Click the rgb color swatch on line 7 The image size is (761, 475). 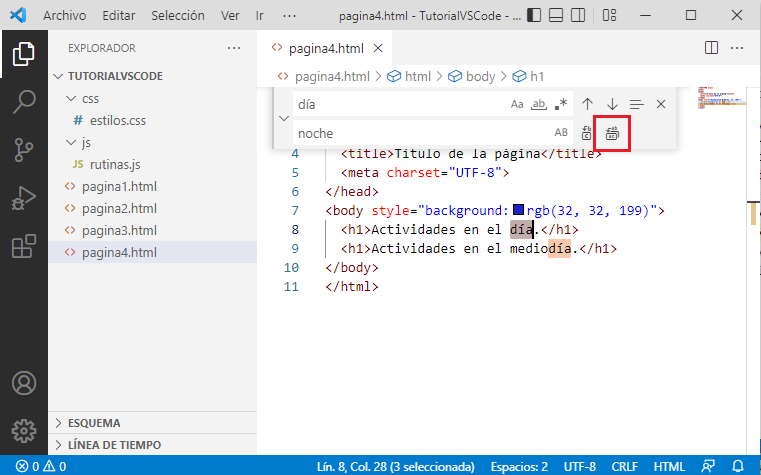tap(518, 210)
